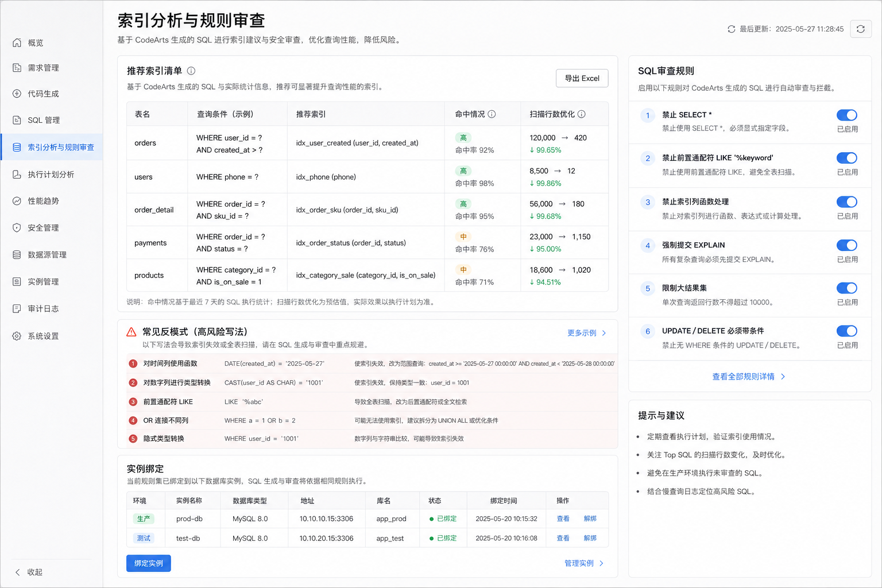Click the 绑定实例 button
882x588 pixels.
point(148,563)
